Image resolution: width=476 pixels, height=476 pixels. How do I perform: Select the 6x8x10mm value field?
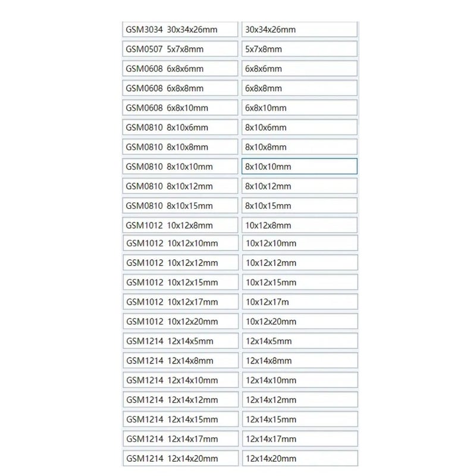point(299,108)
